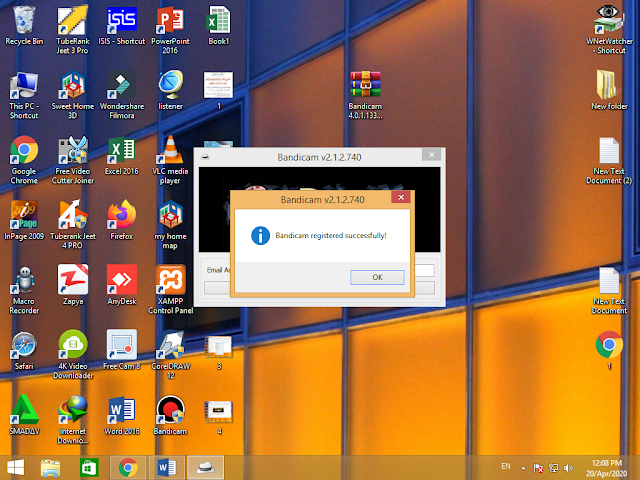Show hidden tray icons arrow
This screenshot has height=480, width=640.
click(523, 468)
